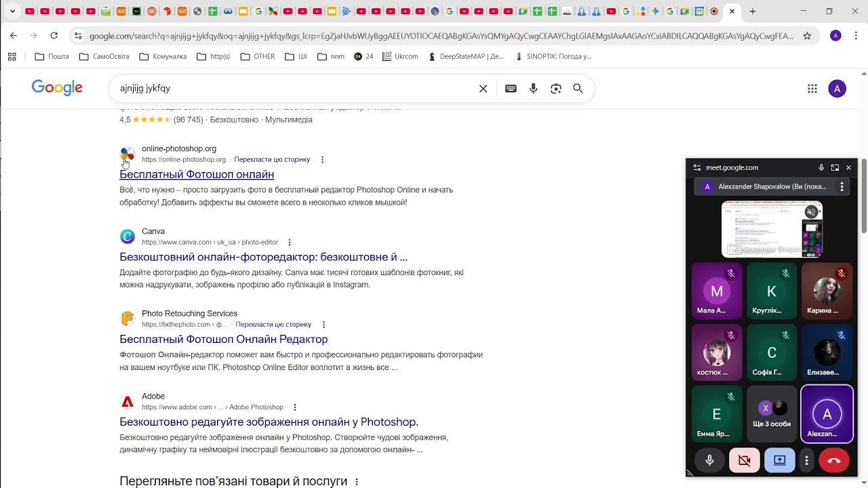Select Круглік participant tile
868x488 pixels.
pos(772,291)
